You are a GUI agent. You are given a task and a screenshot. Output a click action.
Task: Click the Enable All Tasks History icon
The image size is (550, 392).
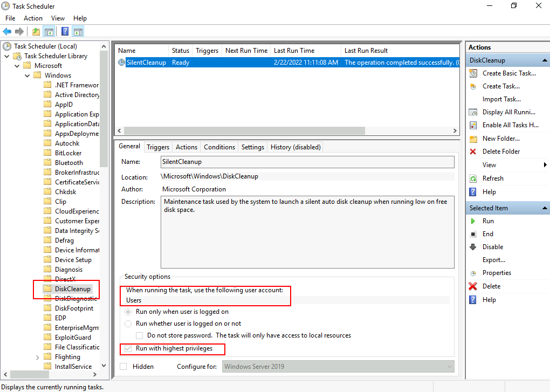(473, 125)
